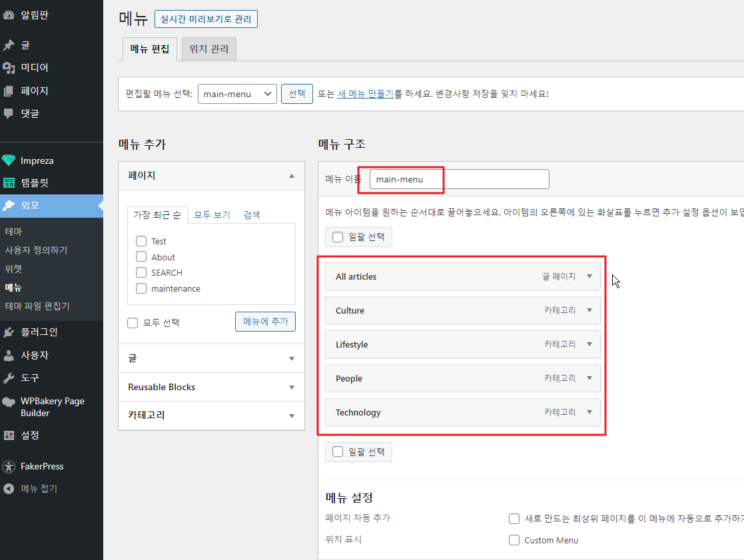Image resolution: width=744 pixels, height=560 pixels.
Task: Open 테마 in the sidebar submenu
Action: (14, 232)
